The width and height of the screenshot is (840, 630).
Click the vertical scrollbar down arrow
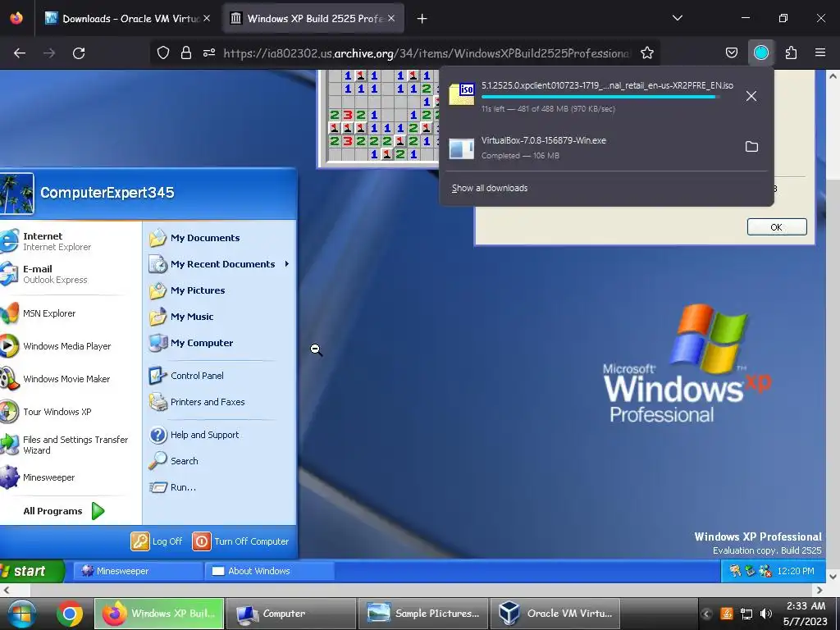pyautogui.click(x=833, y=577)
